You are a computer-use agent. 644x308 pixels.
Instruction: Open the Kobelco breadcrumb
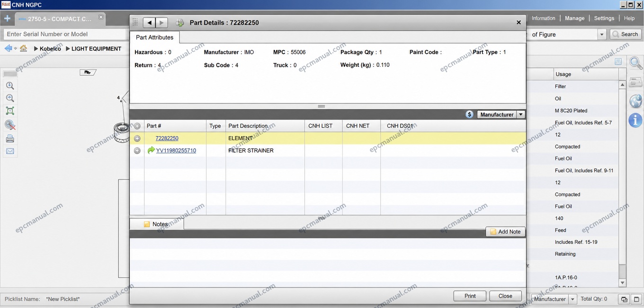click(x=50, y=49)
